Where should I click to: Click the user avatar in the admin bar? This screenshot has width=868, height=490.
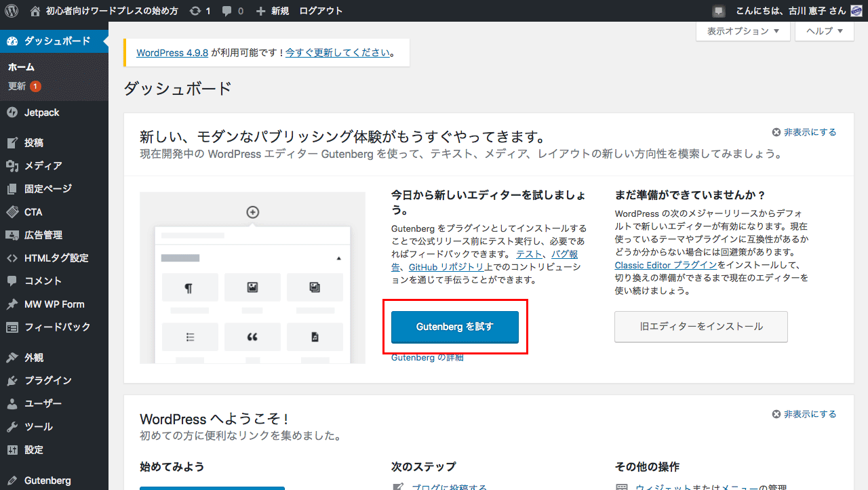click(856, 11)
